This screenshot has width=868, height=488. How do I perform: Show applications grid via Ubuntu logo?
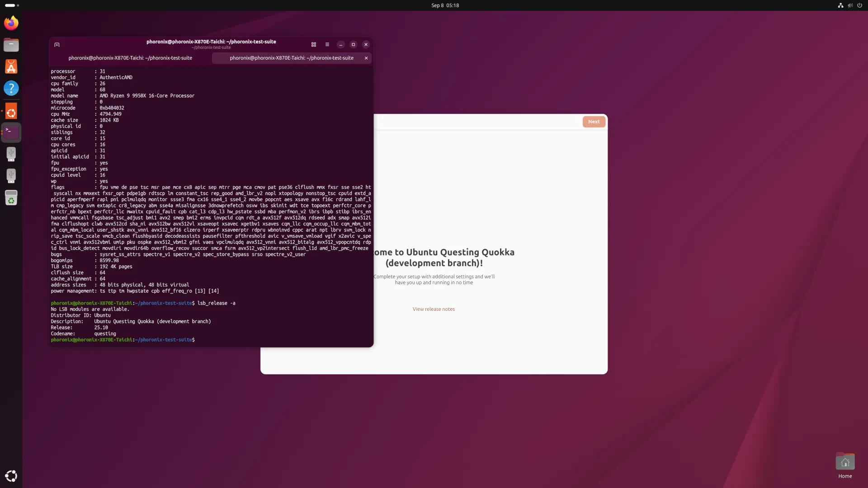click(x=11, y=476)
